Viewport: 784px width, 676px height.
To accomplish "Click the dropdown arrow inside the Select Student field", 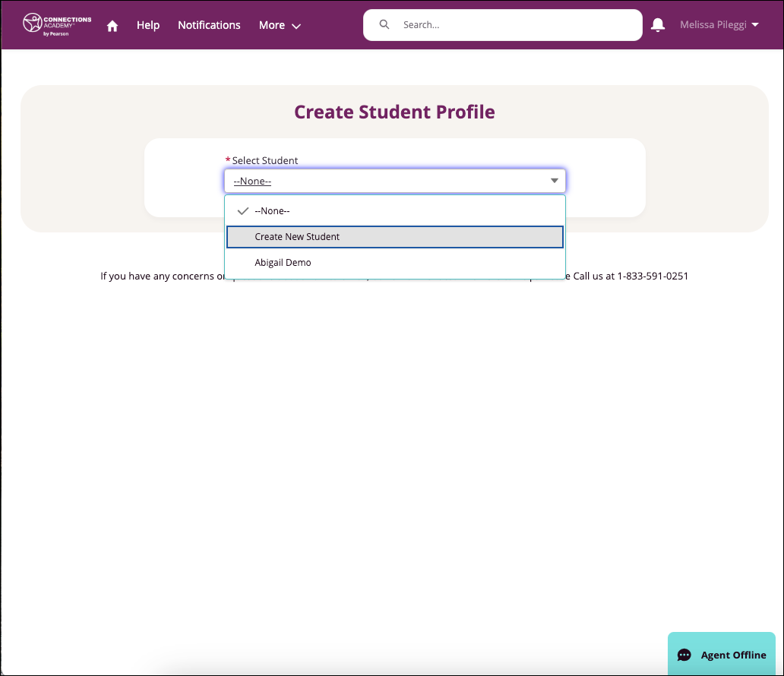I will (x=554, y=180).
